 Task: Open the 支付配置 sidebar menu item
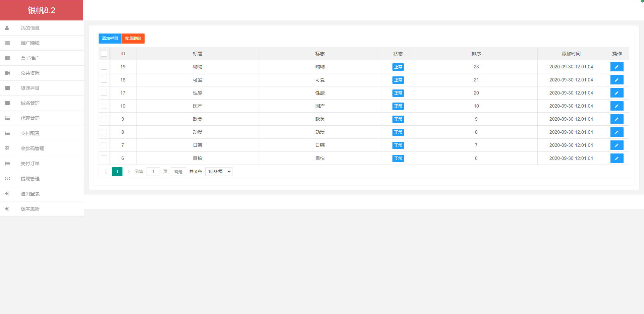coord(30,133)
